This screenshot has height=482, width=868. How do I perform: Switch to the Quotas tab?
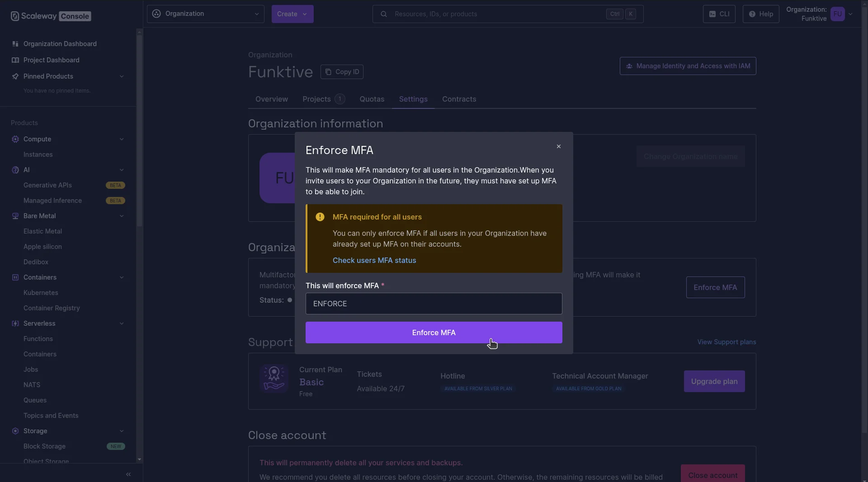372,99
